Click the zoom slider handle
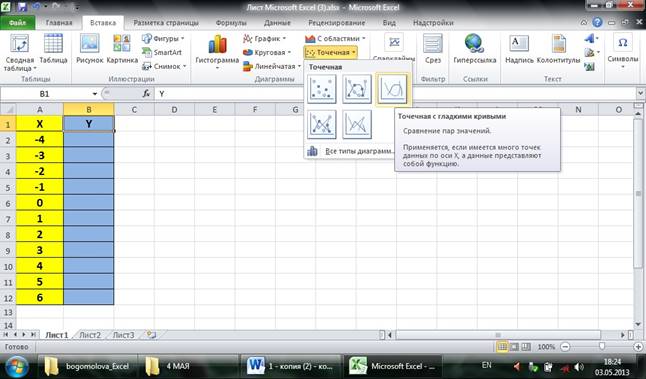646x379 pixels. point(602,347)
